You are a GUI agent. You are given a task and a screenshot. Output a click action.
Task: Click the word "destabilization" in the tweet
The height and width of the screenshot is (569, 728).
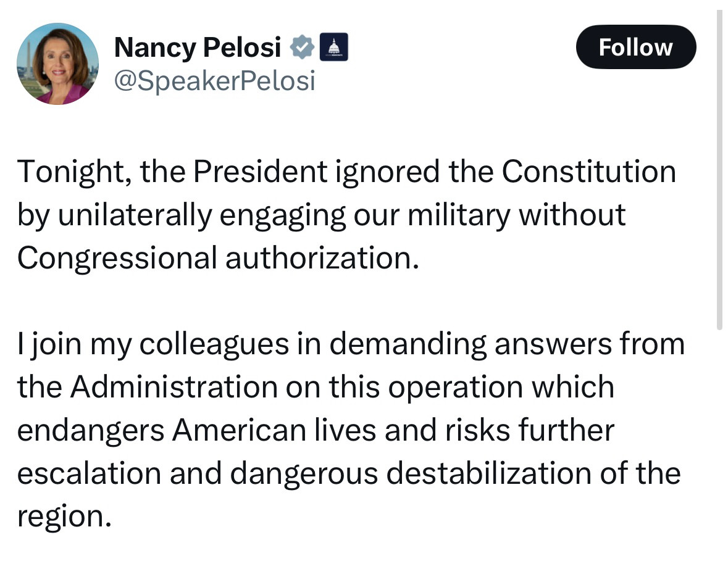[488, 473]
